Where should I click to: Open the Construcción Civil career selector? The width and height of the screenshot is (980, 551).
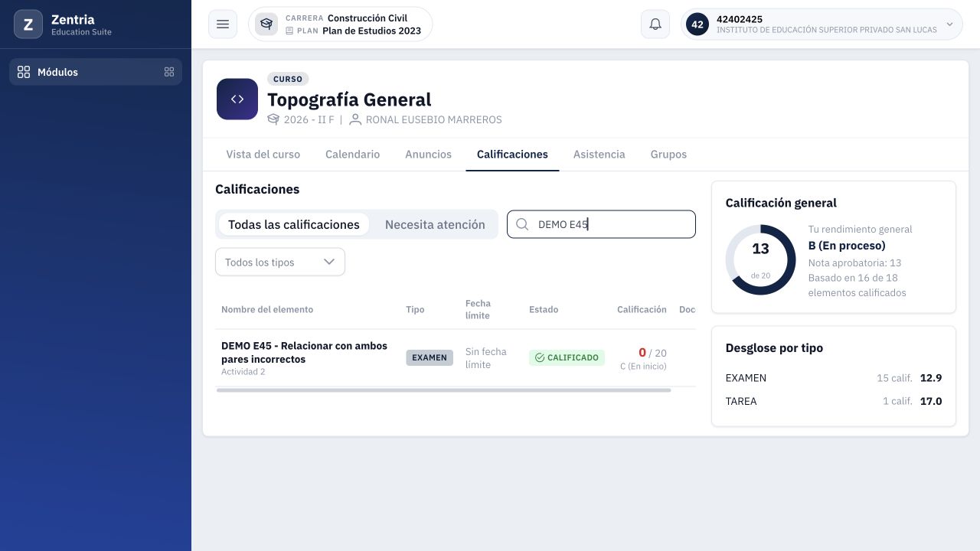[x=340, y=24]
